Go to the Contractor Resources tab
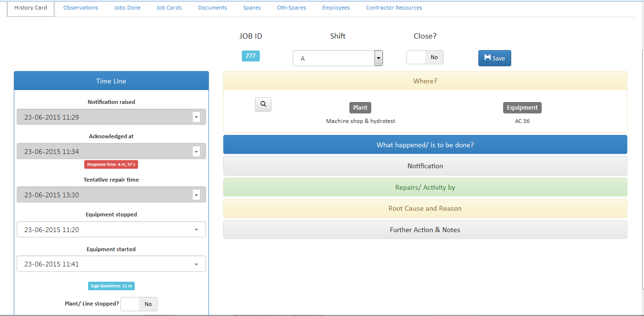 coord(394,8)
